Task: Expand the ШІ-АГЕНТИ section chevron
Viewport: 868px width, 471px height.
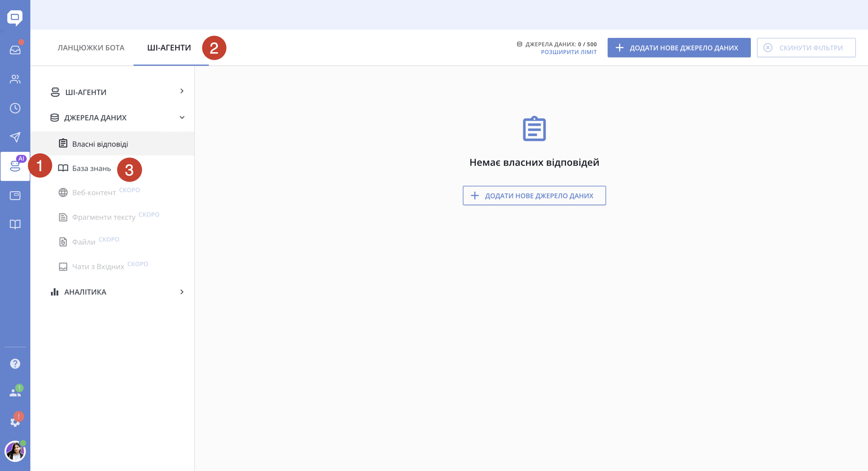Action: coord(182,91)
